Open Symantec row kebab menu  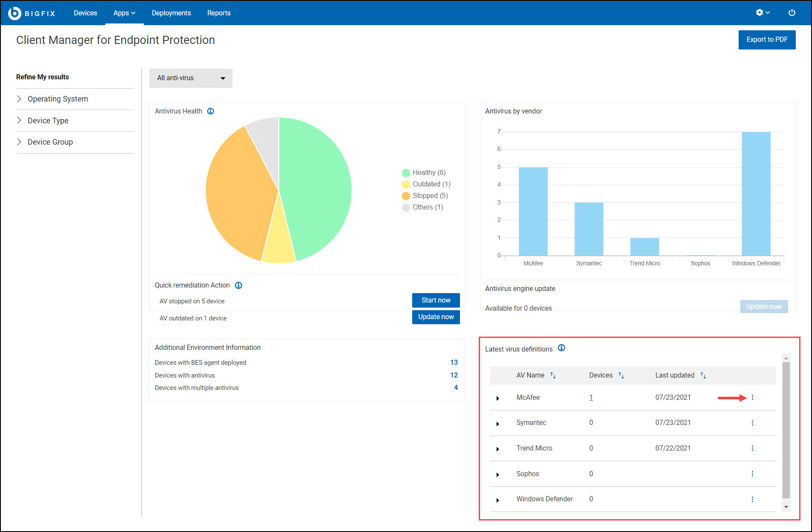(x=752, y=423)
